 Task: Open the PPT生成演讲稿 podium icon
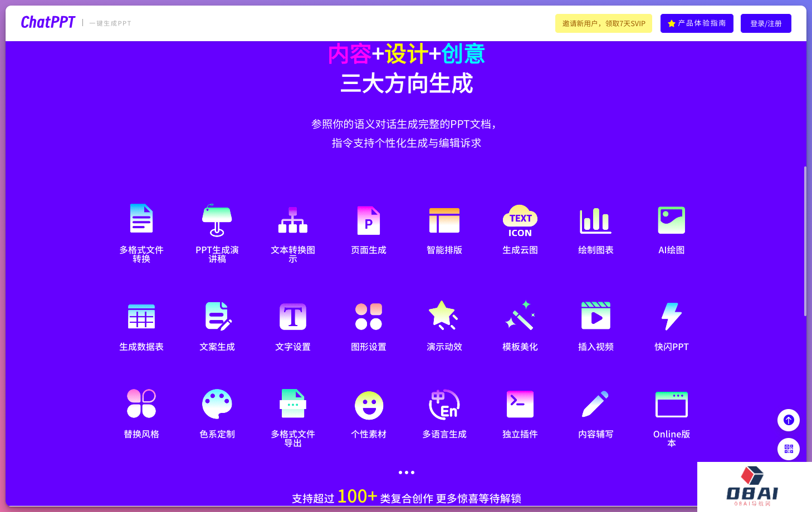217,220
